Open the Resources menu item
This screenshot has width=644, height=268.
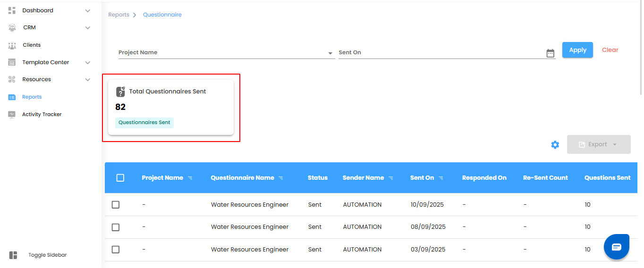pos(36,80)
